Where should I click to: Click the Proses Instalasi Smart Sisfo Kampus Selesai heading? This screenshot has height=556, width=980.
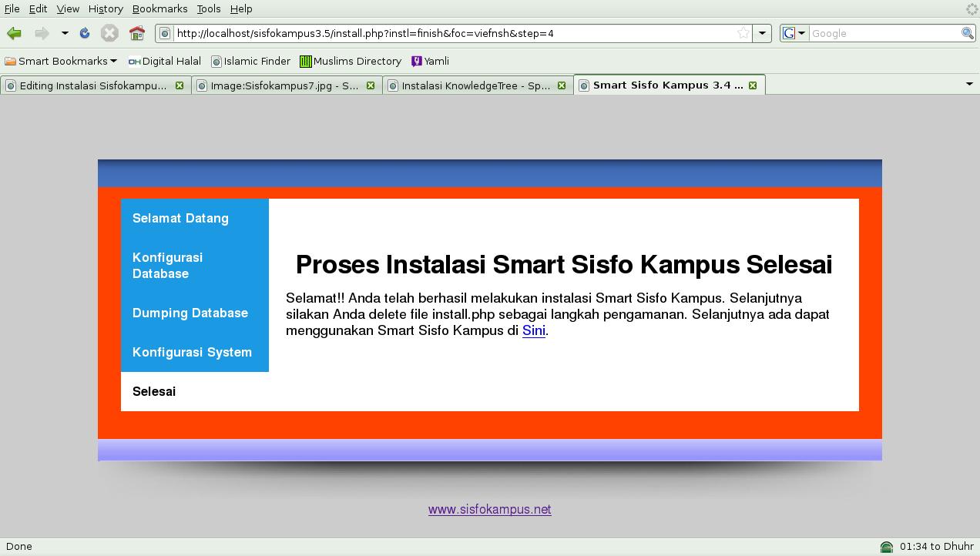pos(564,264)
